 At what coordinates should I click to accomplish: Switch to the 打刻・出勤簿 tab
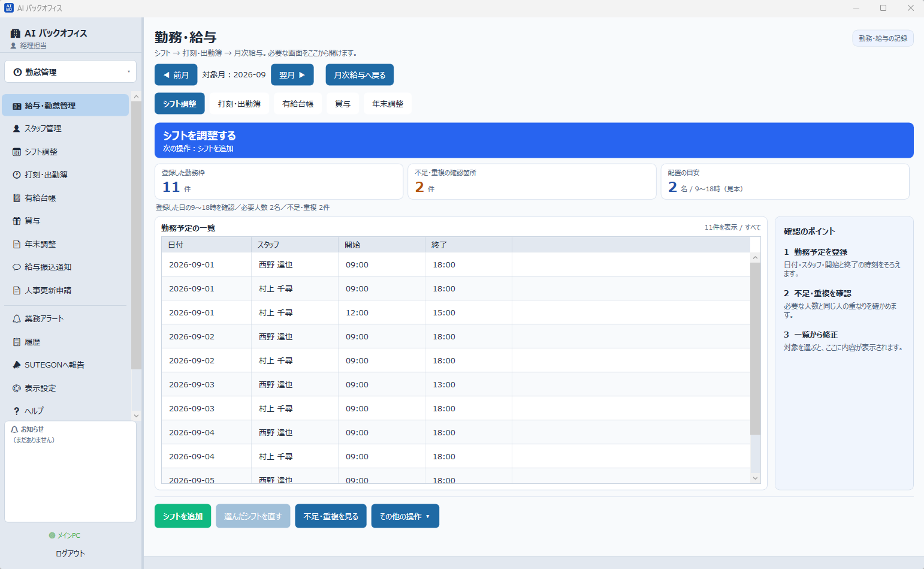tap(240, 104)
